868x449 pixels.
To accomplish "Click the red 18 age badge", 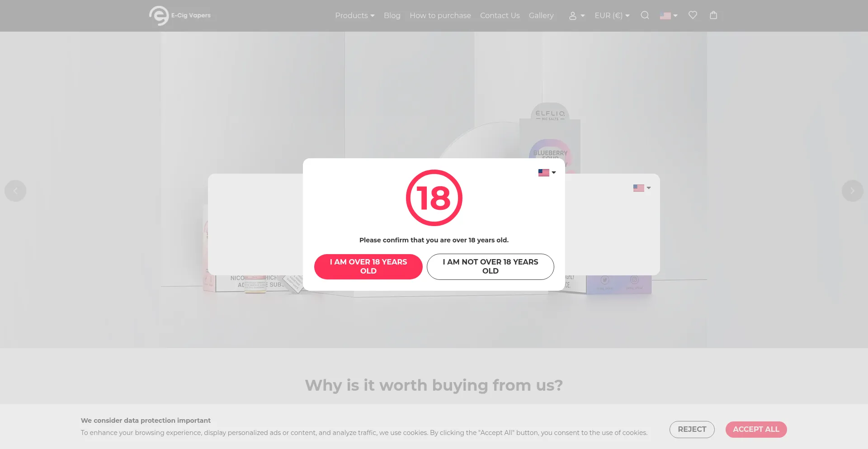I will [434, 198].
